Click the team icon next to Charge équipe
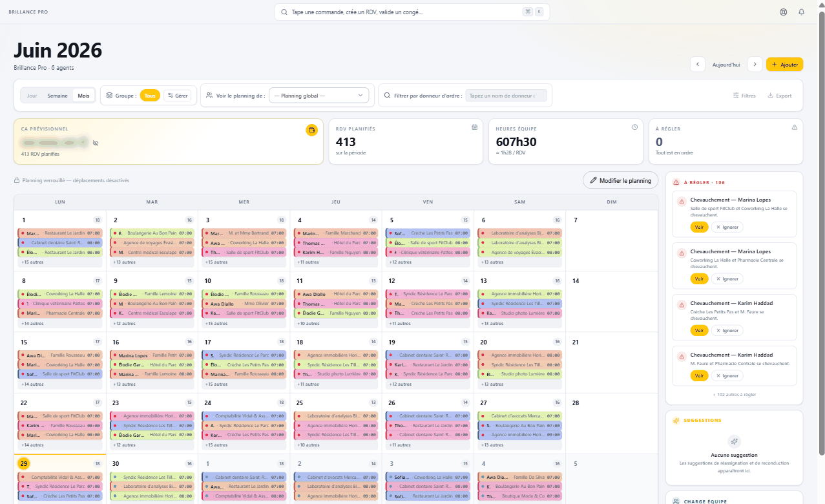825x504 pixels. (x=676, y=501)
